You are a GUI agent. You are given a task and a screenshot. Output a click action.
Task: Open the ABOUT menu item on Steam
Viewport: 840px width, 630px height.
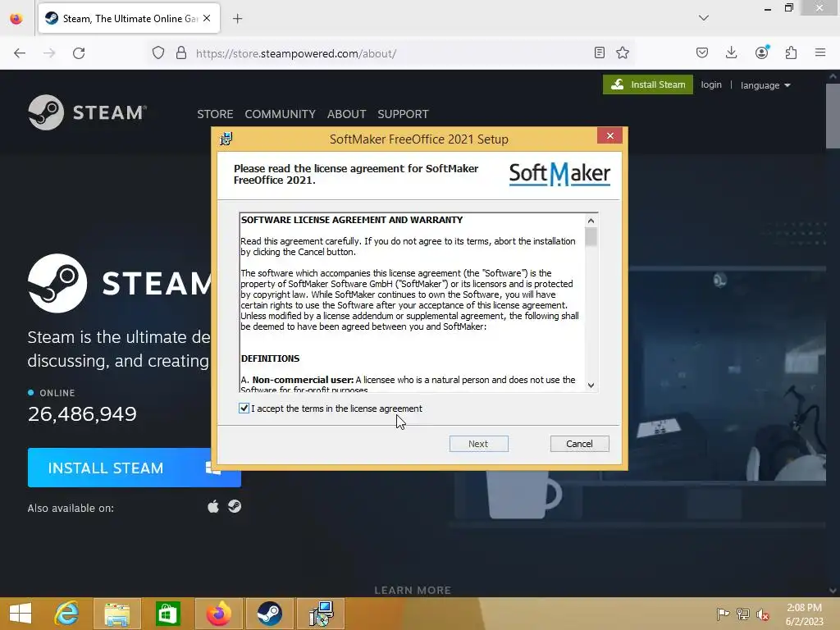point(347,114)
